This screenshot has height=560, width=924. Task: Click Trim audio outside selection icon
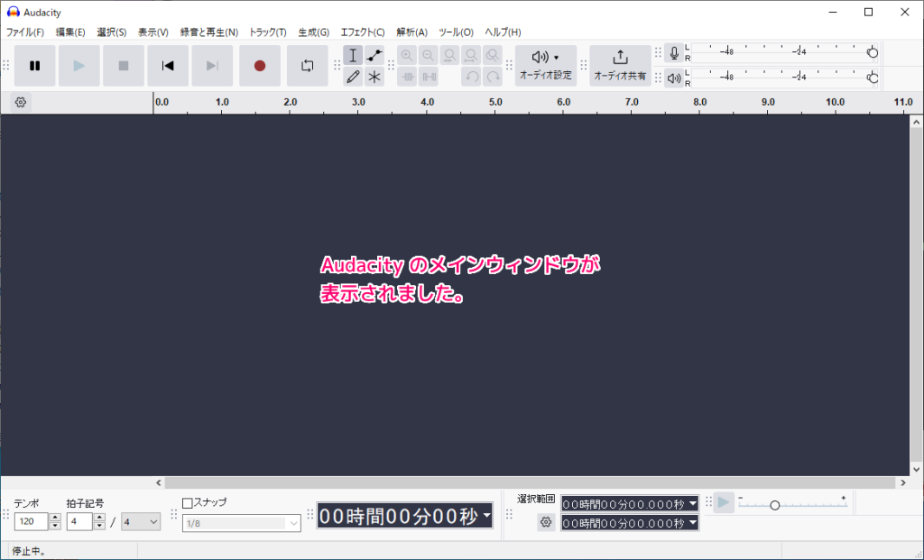pos(407,77)
